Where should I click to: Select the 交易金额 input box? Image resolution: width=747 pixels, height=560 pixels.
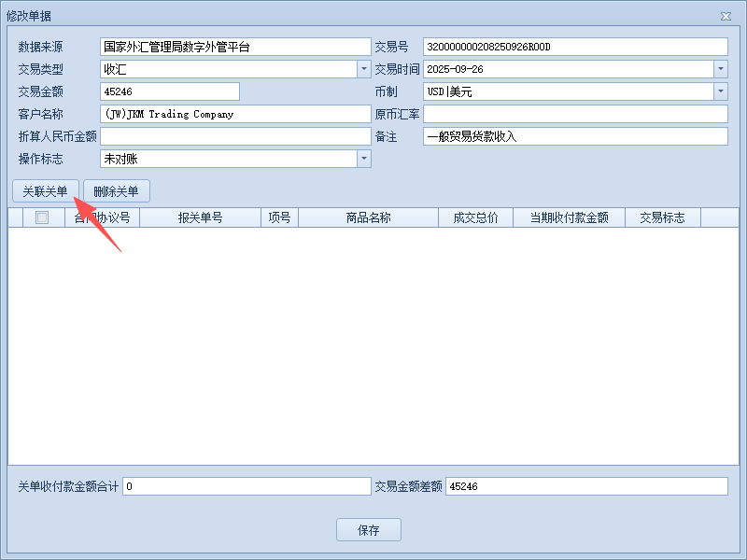169,91
